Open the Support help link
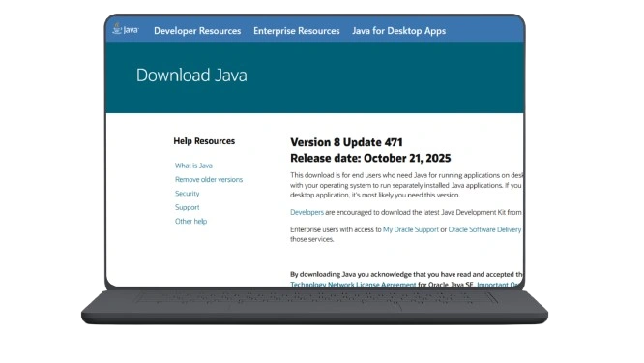 click(x=187, y=207)
